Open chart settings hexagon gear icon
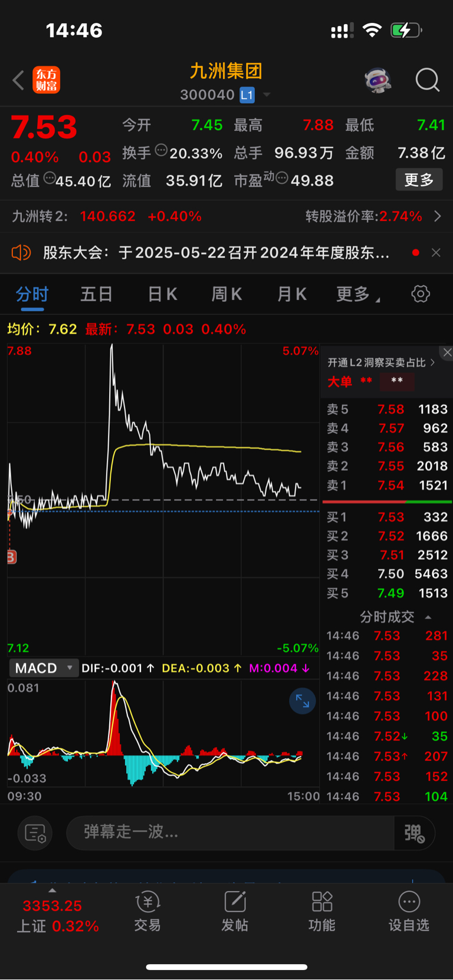Viewport: 453px width, 980px height. click(x=421, y=293)
